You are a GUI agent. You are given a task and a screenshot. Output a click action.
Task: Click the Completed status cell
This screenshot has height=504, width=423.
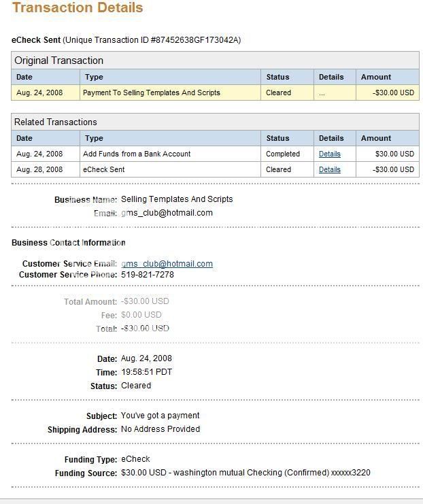tap(283, 154)
